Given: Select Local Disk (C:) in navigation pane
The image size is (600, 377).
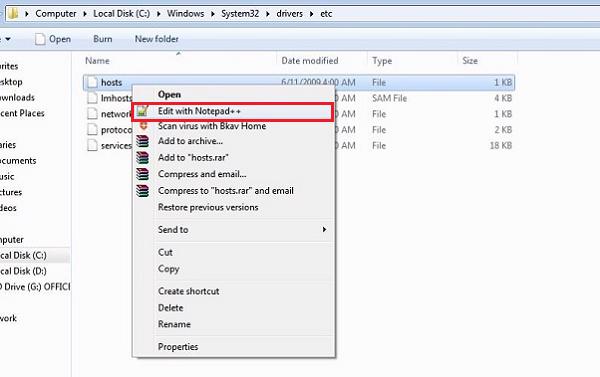Looking at the screenshot, I should 23,255.
